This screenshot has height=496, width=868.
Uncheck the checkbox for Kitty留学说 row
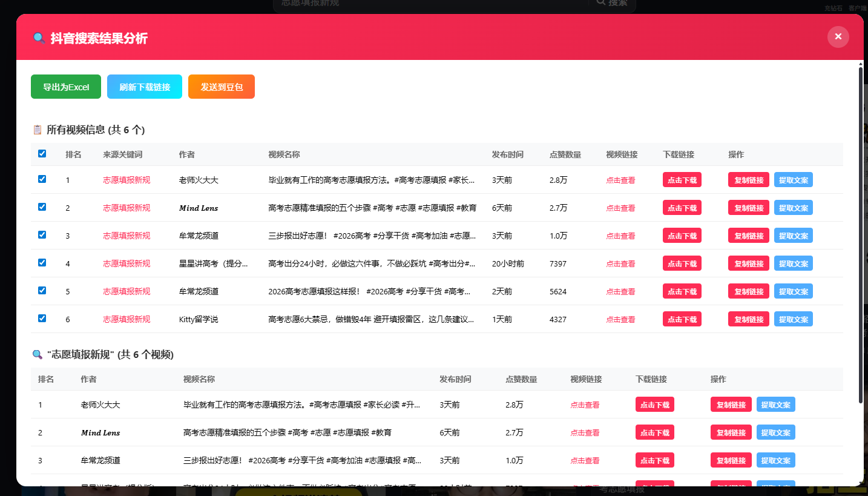click(42, 319)
